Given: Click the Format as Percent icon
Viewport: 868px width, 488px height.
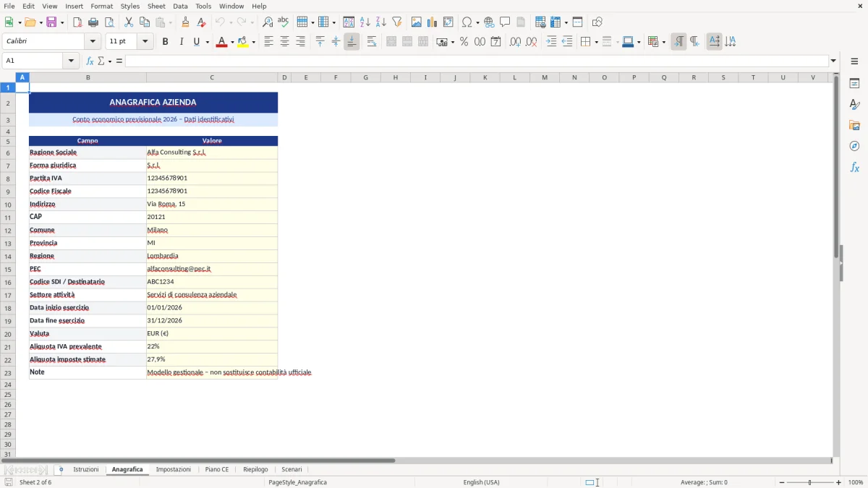Looking at the screenshot, I should tap(464, 42).
